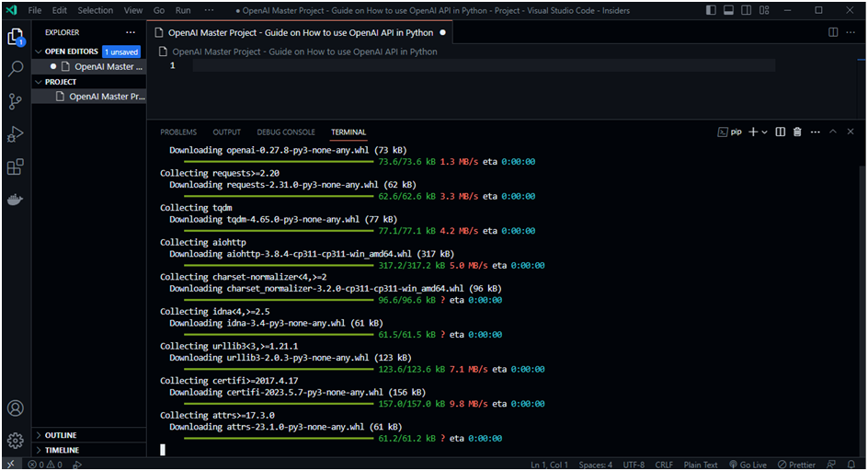Open feedback icon in status bar

tap(831, 465)
